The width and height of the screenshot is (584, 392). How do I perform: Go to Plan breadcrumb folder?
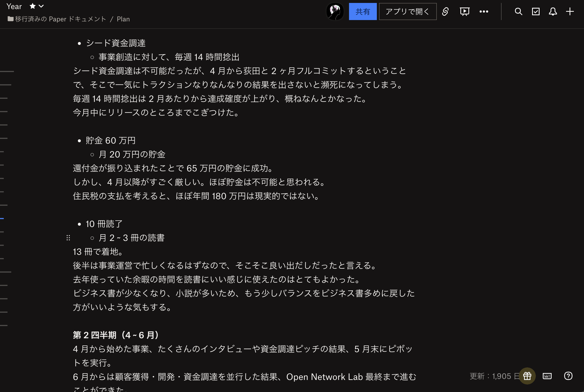123,19
